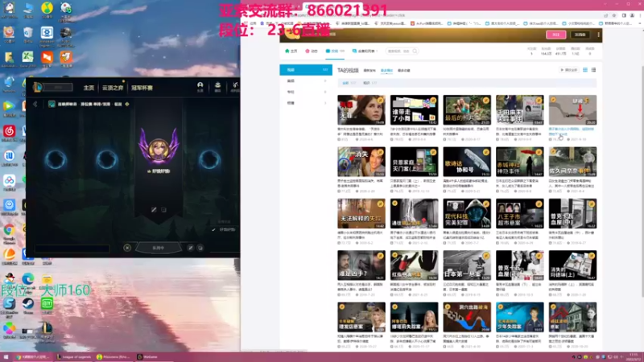Image resolution: width=644 pixels, height=362 pixels.
Task: Open the 八王子市超市悬案 video thumbnail
Action: coord(519,213)
